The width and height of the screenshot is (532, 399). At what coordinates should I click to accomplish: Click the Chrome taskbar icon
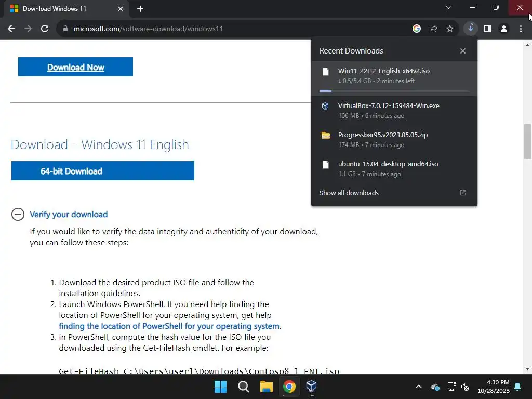point(289,387)
